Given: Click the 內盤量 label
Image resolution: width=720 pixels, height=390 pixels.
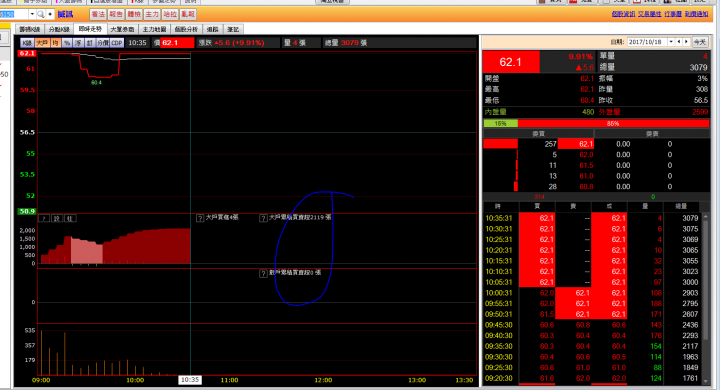Looking at the screenshot, I should tap(495, 112).
